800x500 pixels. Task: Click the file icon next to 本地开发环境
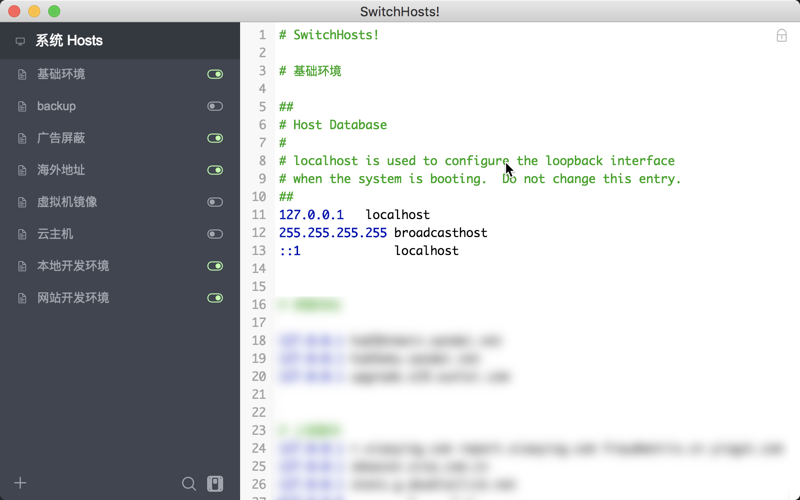coord(22,266)
